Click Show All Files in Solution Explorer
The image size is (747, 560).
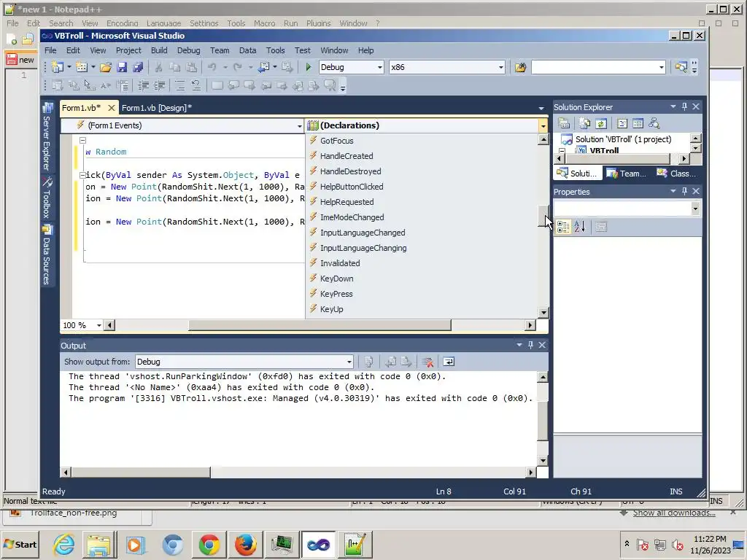[584, 124]
